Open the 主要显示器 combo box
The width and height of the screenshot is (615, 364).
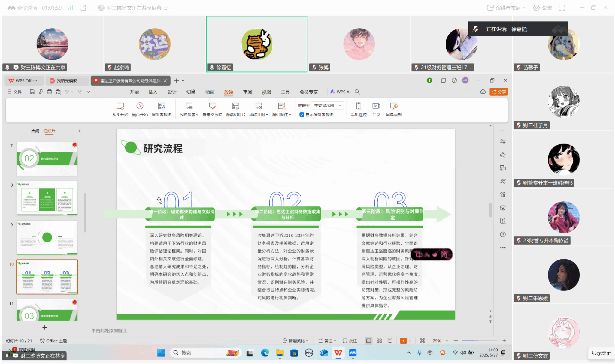[328, 105]
